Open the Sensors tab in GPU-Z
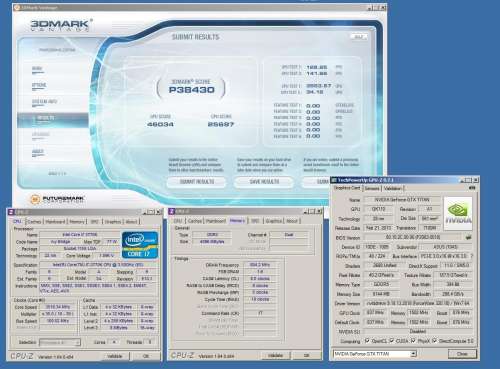The height and width of the screenshot is (369, 500). coord(372,188)
